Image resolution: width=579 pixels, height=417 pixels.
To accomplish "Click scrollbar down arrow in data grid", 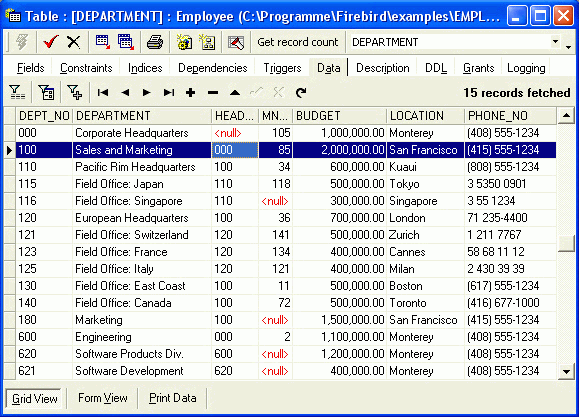I will coord(566,371).
